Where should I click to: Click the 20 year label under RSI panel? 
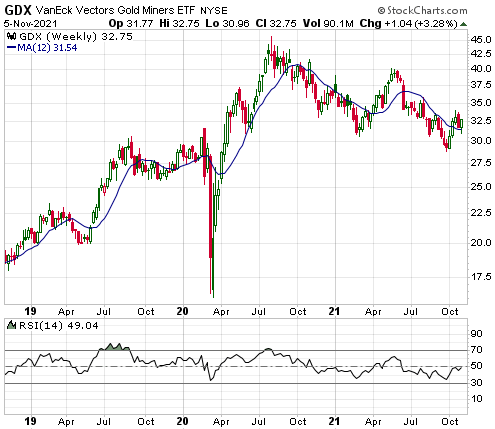[x=183, y=421]
